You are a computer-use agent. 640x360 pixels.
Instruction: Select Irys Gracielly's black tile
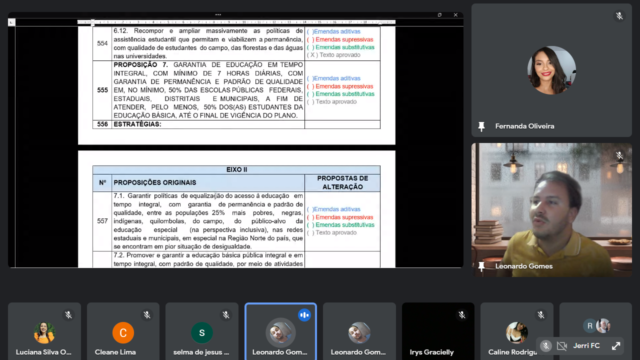point(438,331)
